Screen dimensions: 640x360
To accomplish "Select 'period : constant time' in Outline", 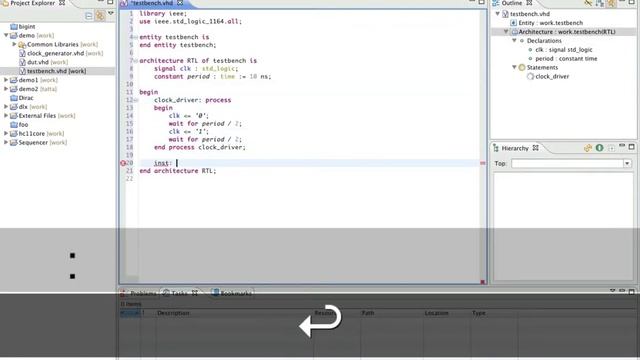I will pos(566,59).
